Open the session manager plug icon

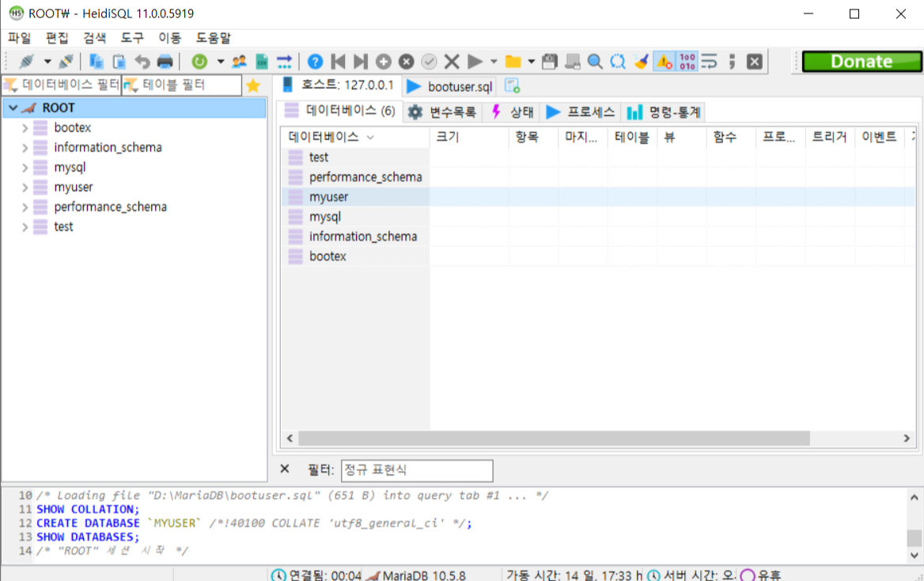pos(27,61)
